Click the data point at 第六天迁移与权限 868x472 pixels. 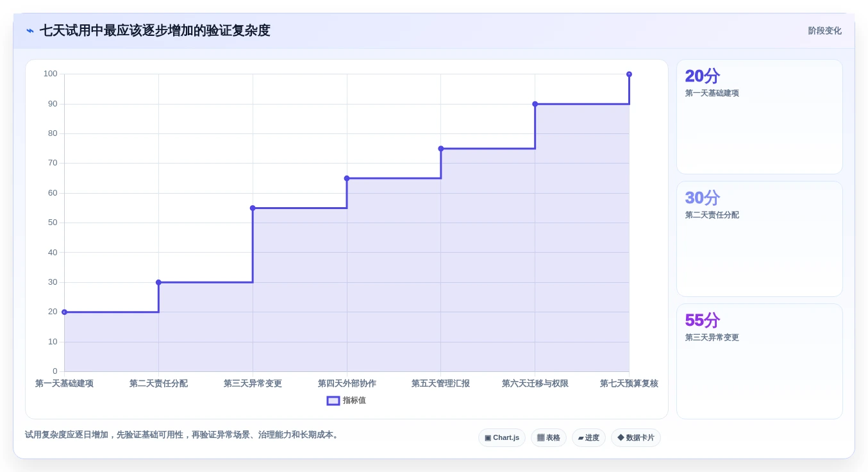tap(535, 104)
